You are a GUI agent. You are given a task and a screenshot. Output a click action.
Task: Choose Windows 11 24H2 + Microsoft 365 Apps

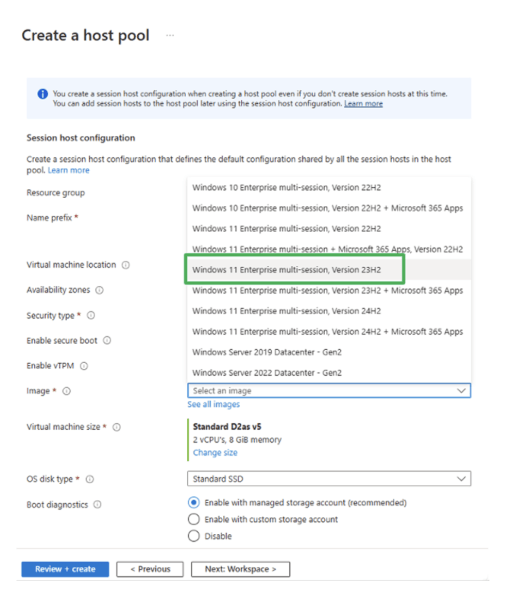click(329, 332)
